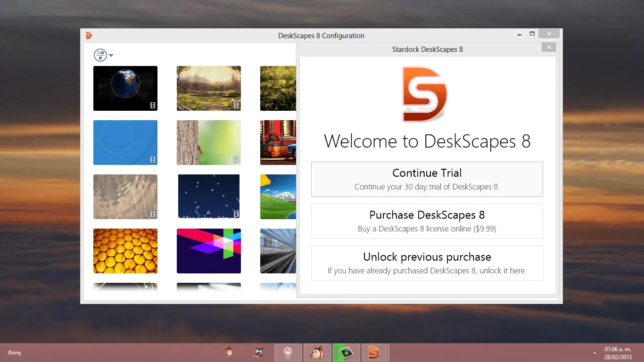
Task: Select the red house with car wallpaper
Action: [278, 142]
